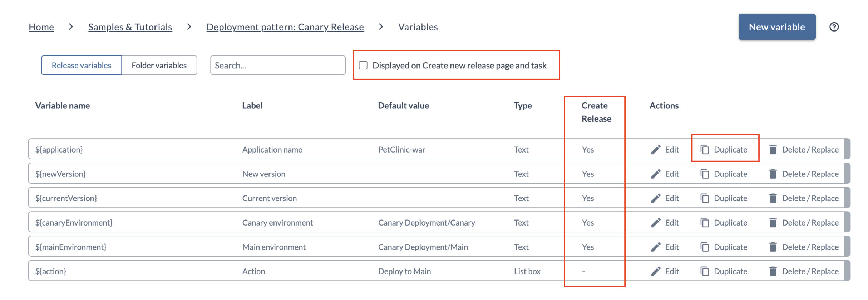Click pencil icon in ${application} row
The width and height of the screenshot is (868, 300).
[656, 150]
